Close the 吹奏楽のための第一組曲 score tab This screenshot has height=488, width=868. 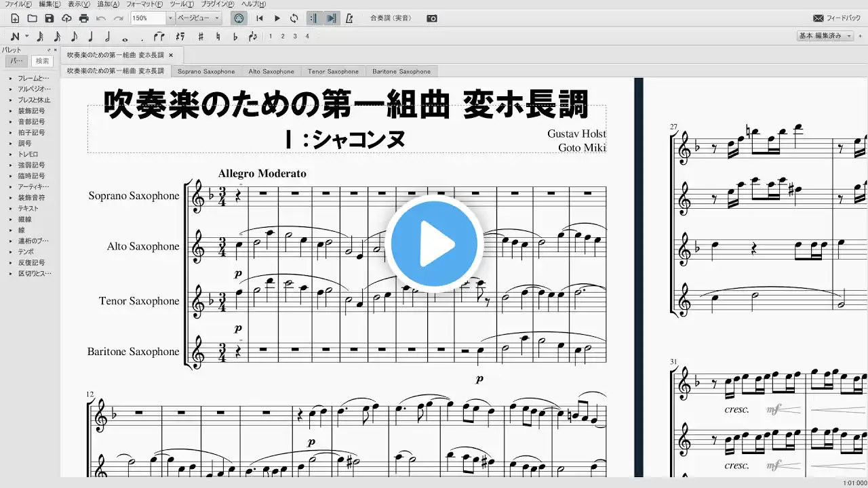pos(171,55)
